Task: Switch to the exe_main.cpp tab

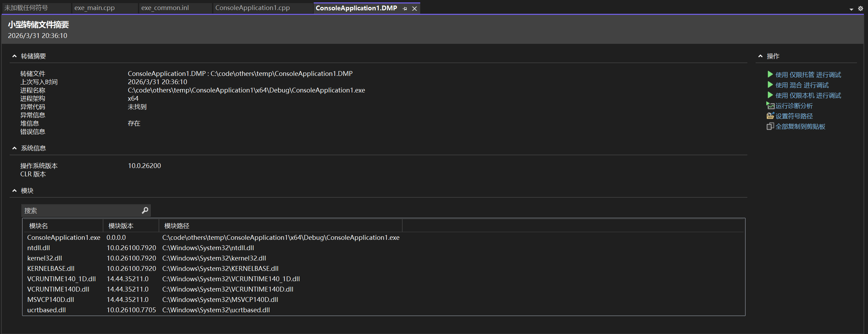Action: [x=94, y=8]
